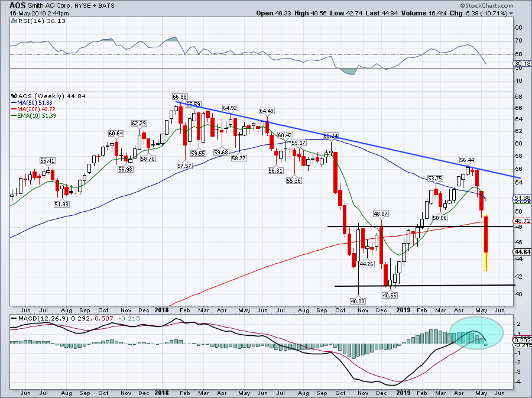Click the 62.29 price label
This screenshot has width=532, height=398.
tap(139, 123)
